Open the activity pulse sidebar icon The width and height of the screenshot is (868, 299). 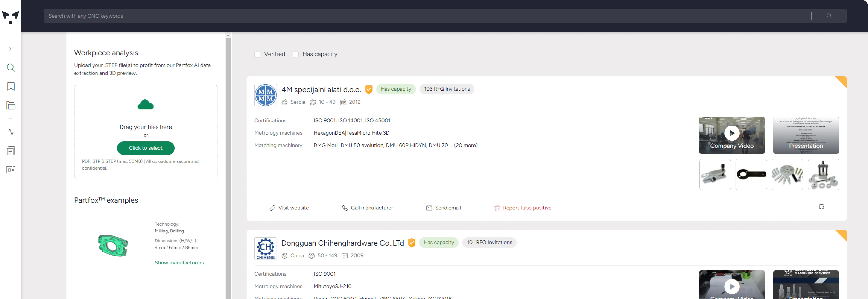[11, 132]
